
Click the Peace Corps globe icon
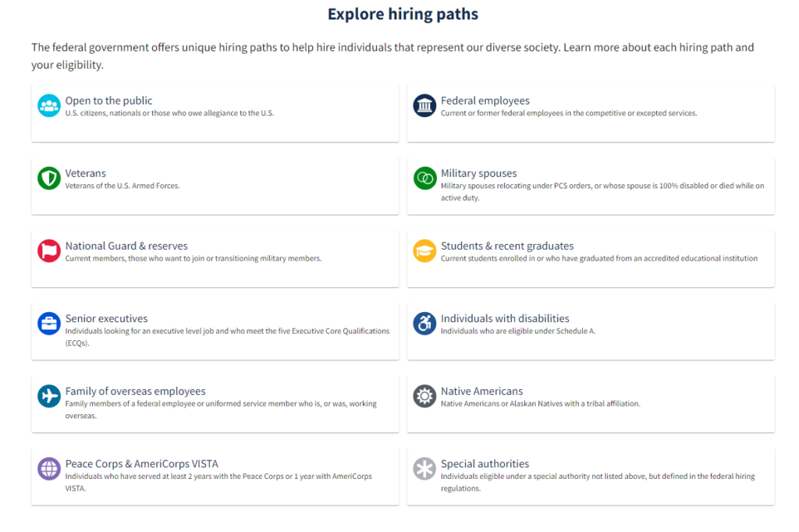(x=49, y=468)
